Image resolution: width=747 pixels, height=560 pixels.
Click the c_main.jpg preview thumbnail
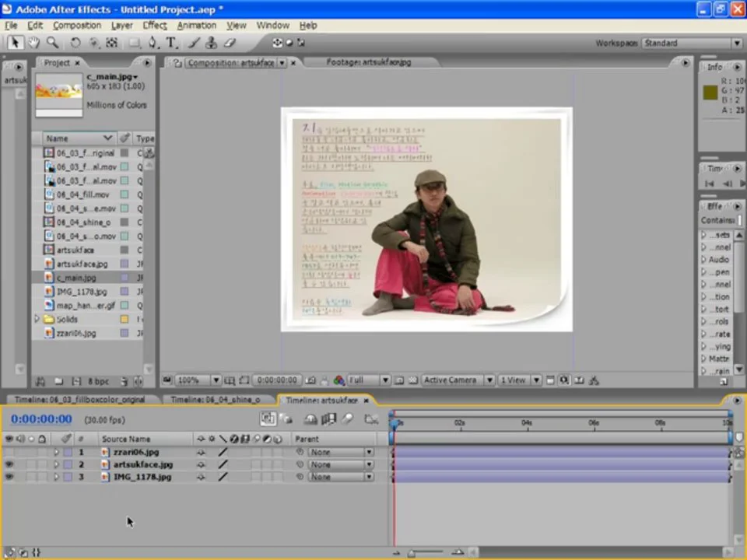pos(58,94)
